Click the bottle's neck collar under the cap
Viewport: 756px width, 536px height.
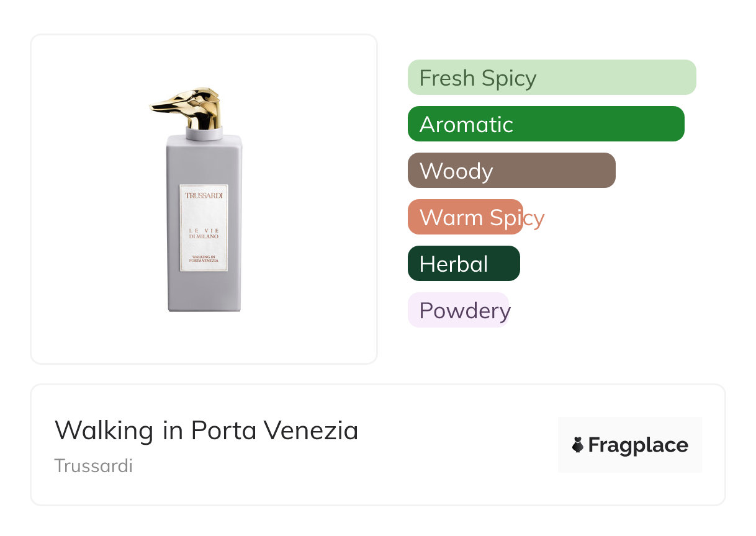tap(204, 132)
